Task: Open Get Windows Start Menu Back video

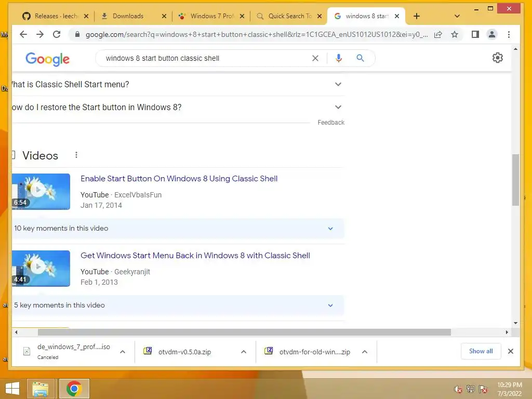Action: (x=195, y=256)
